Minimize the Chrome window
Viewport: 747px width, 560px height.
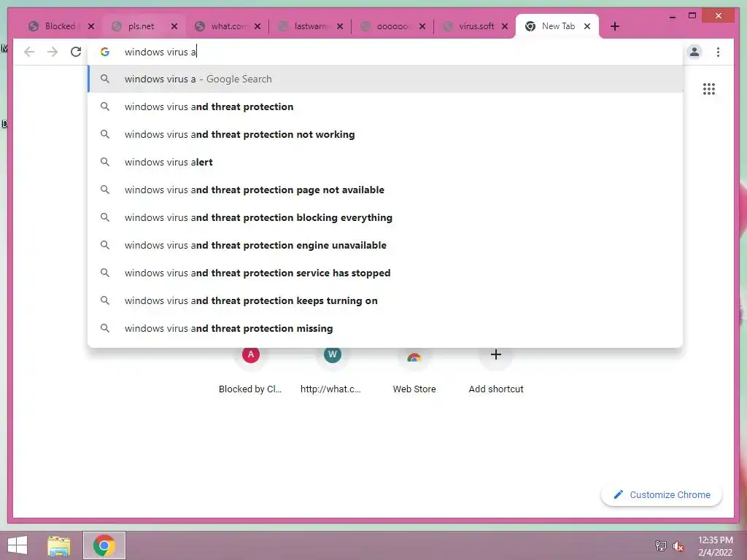[672, 16]
